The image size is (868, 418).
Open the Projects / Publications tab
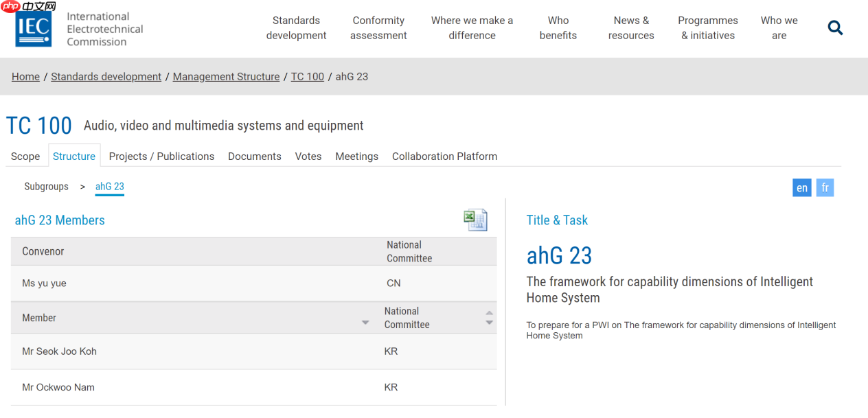click(x=161, y=156)
